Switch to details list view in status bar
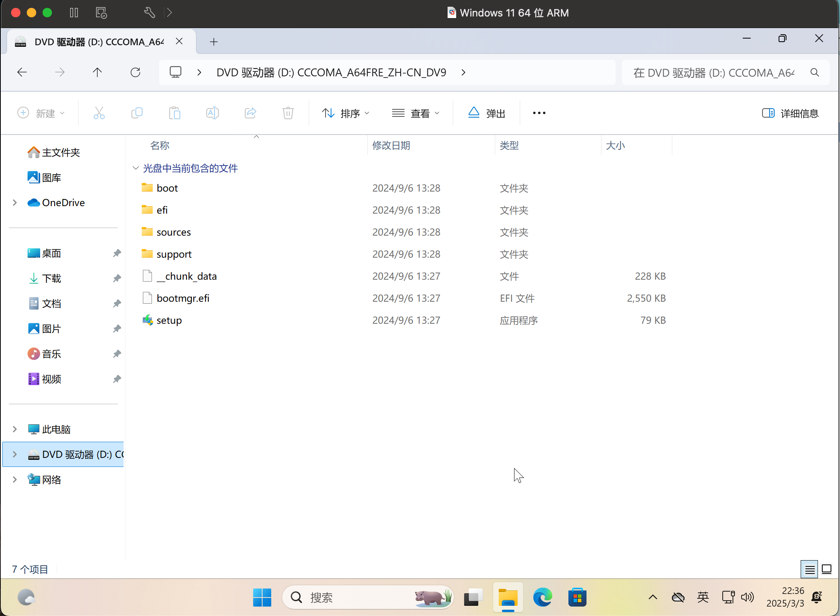 coord(810,569)
